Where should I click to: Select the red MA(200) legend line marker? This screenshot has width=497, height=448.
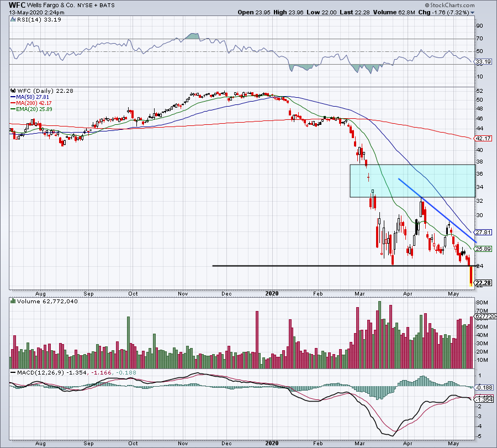13,103
